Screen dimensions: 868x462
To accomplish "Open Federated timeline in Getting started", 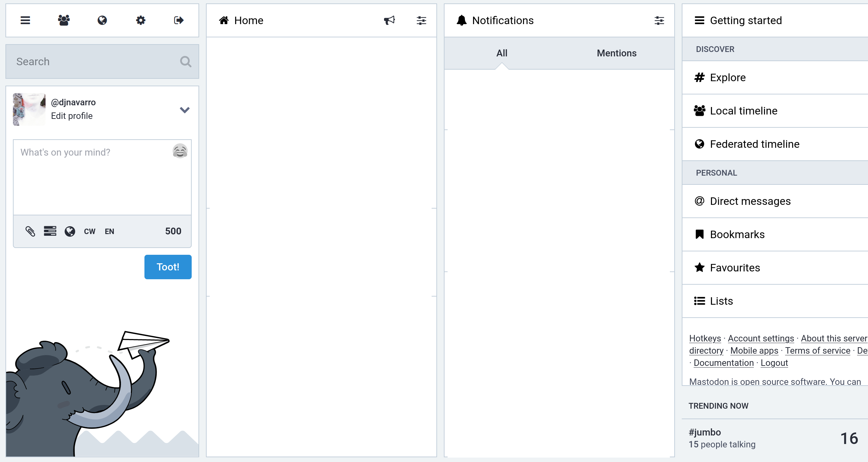I will pyautogui.click(x=775, y=144).
